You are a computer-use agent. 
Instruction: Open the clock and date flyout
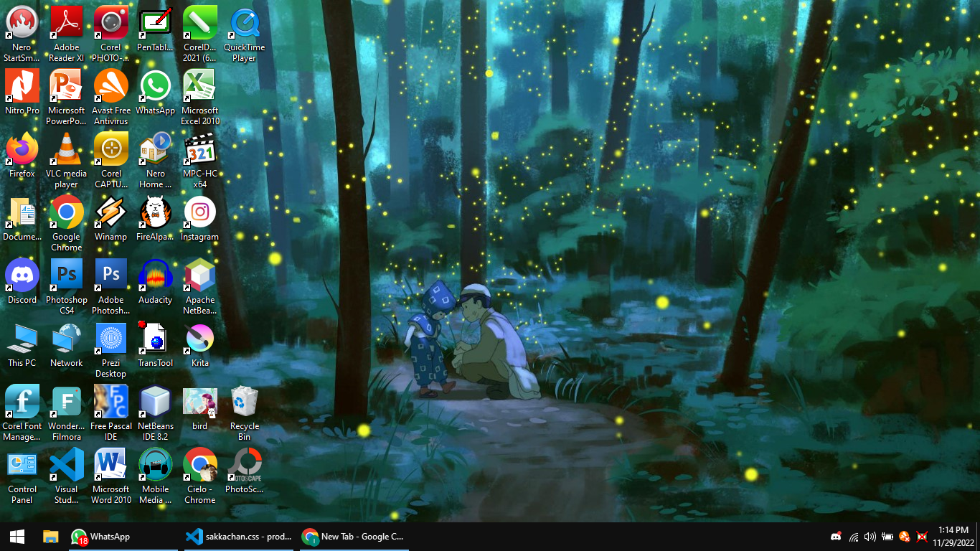click(x=953, y=536)
